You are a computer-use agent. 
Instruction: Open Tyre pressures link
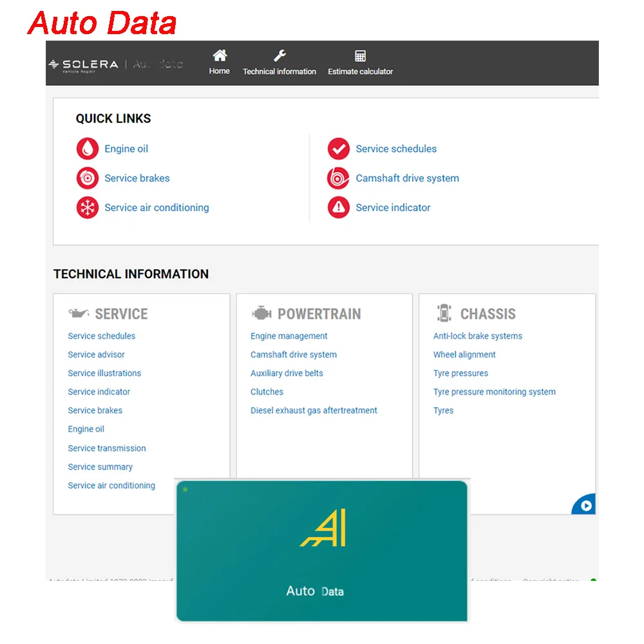(460, 374)
